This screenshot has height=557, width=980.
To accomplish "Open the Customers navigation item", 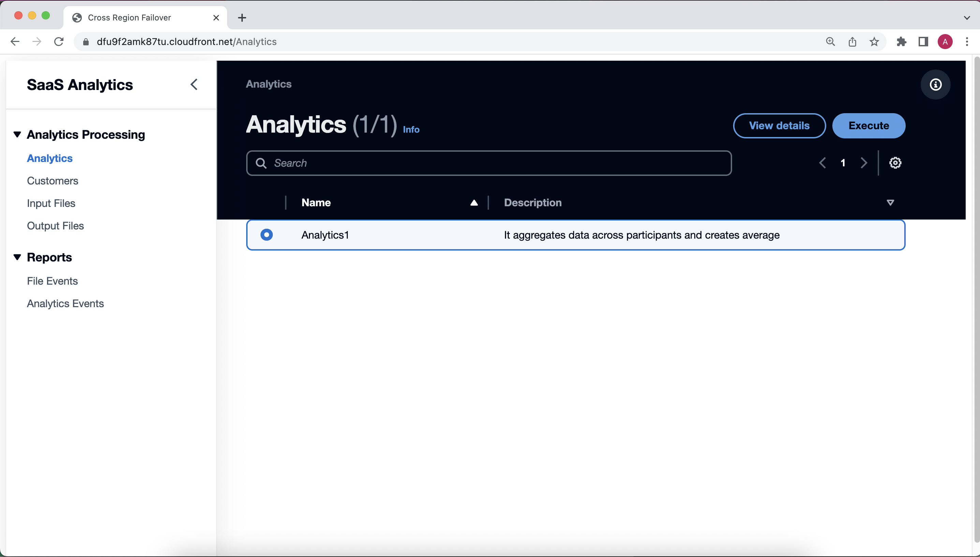I will 53,181.
